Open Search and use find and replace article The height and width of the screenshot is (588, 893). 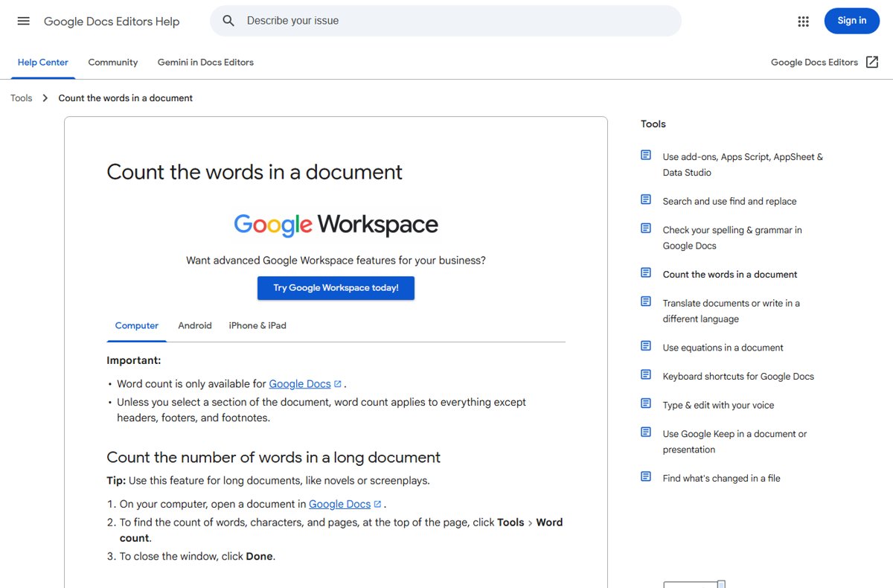pyautogui.click(x=730, y=201)
